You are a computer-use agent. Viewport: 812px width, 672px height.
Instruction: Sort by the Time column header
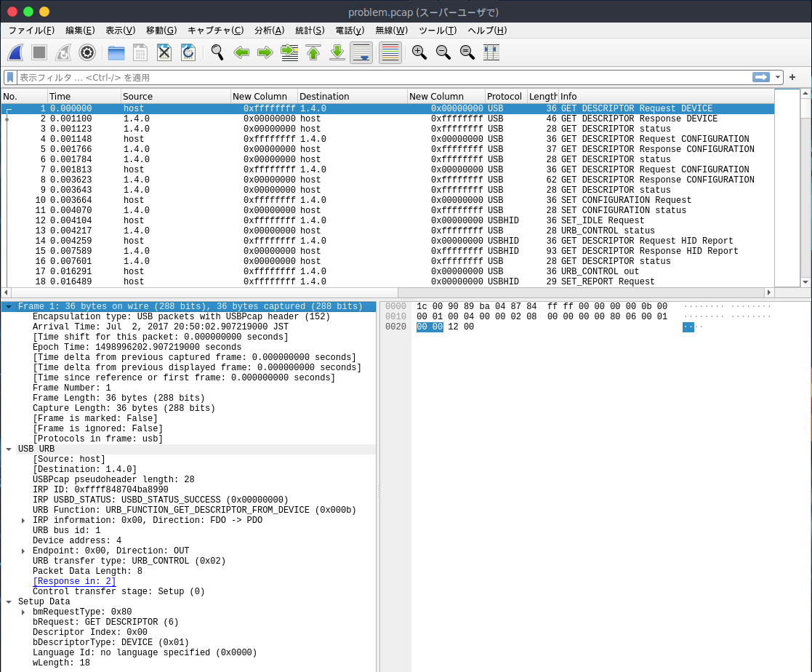pos(84,97)
